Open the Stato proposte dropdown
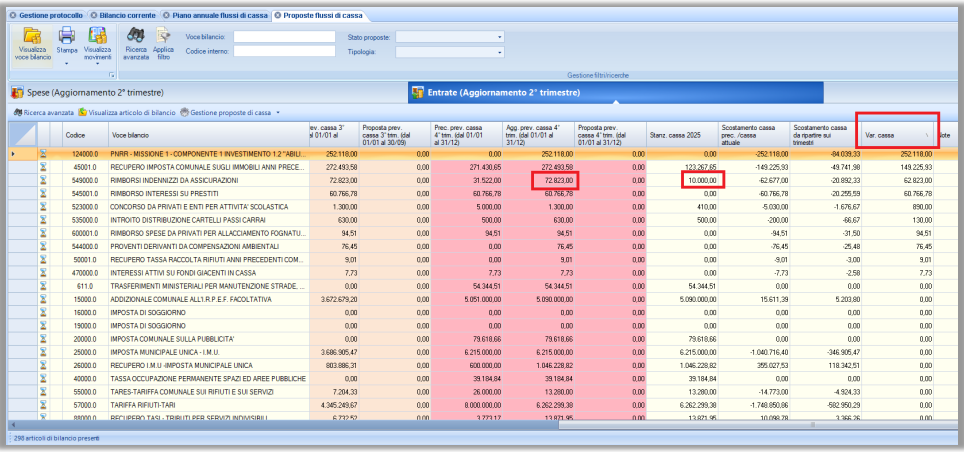Screen dimensions: 964x452 [500, 37]
